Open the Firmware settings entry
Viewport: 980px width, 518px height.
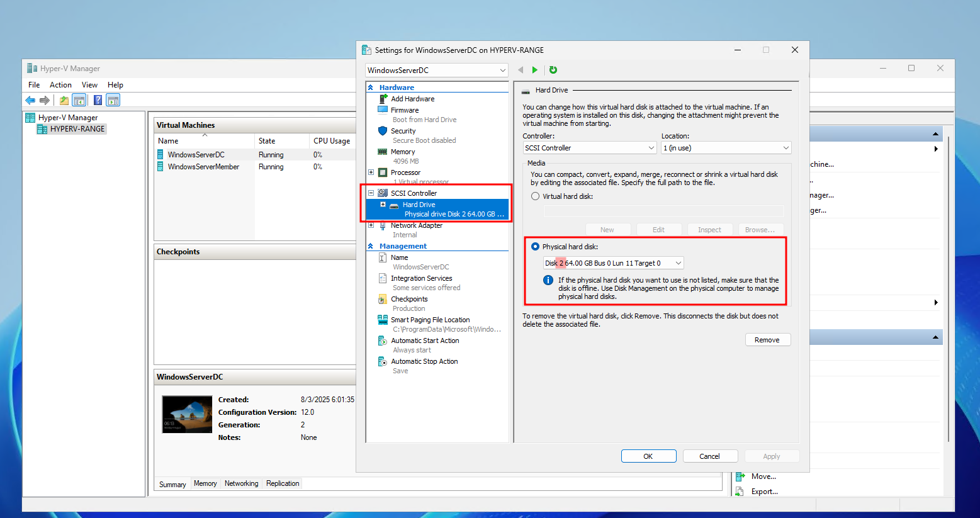click(405, 110)
